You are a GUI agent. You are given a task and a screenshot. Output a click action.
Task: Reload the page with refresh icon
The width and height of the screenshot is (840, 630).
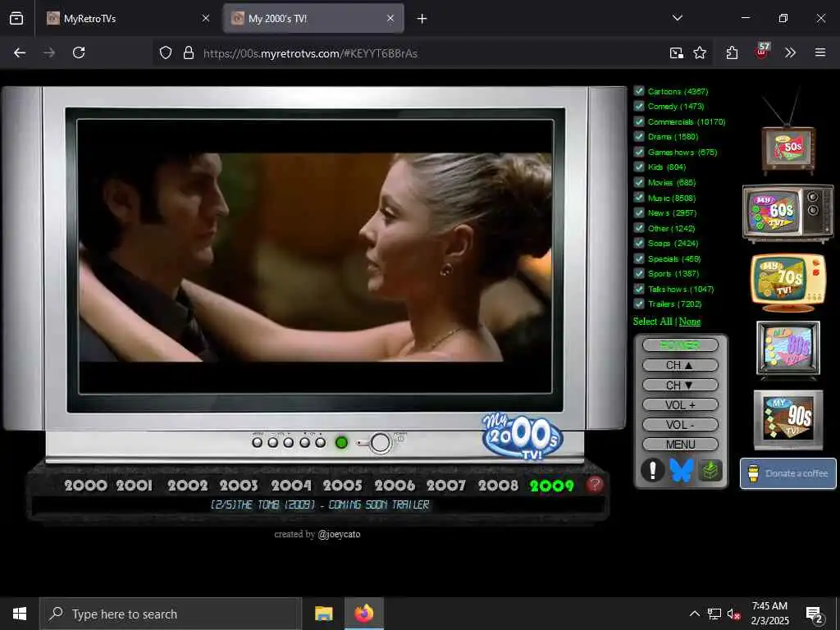pyautogui.click(x=79, y=52)
